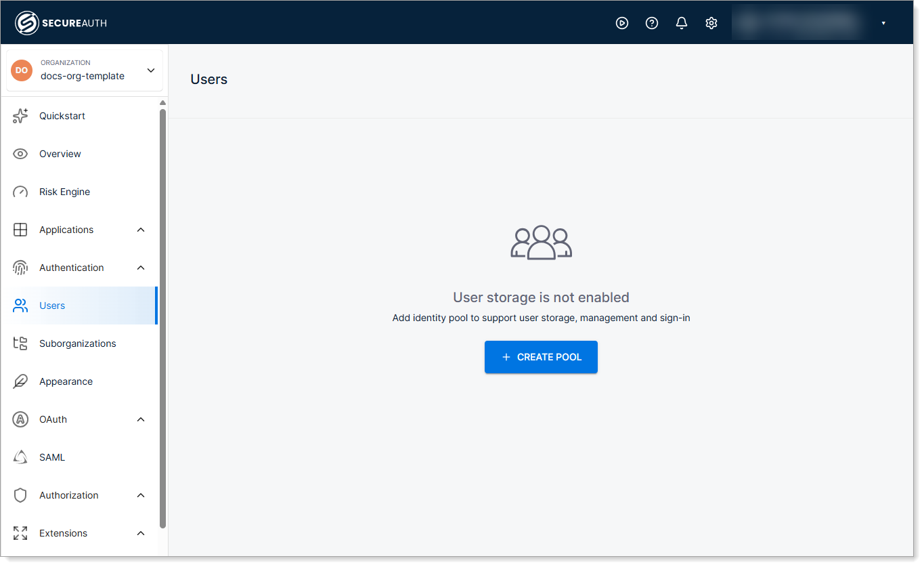Click the Overview eye icon
Image resolution: width=924 pixels, height=567 pixels.
[20, 153]
